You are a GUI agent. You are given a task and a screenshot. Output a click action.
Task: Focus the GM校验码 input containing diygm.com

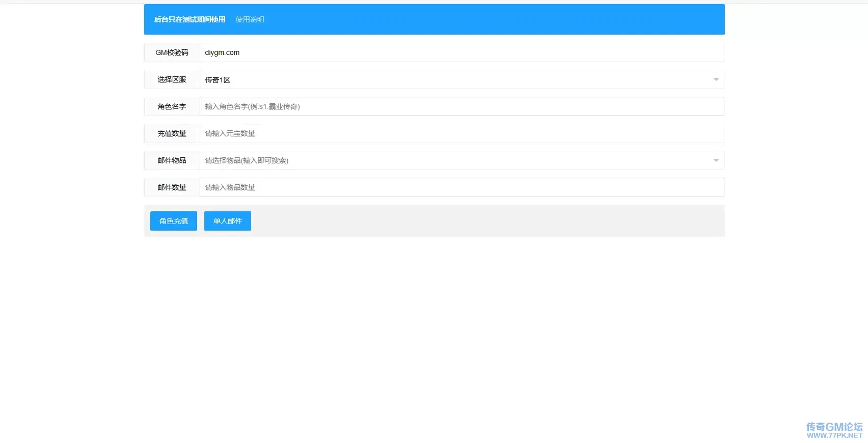tap(461, 52)
